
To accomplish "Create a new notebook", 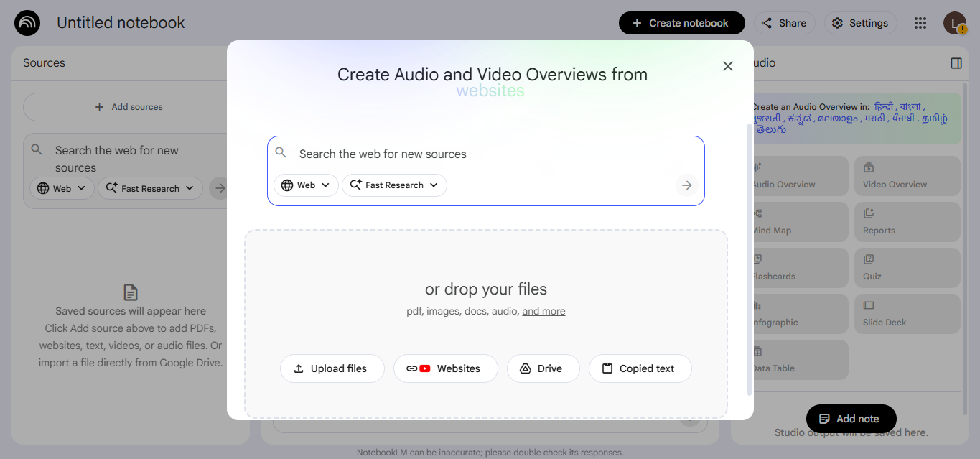I will click(x=681, y=22).
